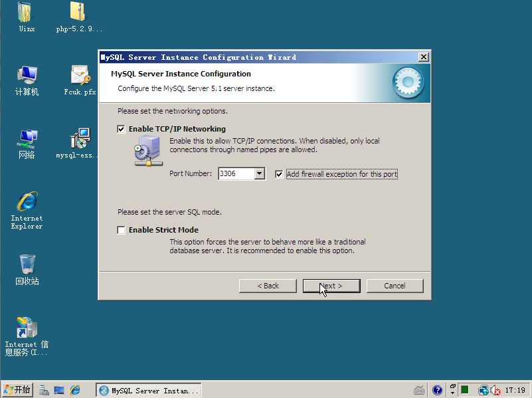The width and height of the screenshot is (532, 398).
Task: Click the 3306 port number field
Action: 236,173
